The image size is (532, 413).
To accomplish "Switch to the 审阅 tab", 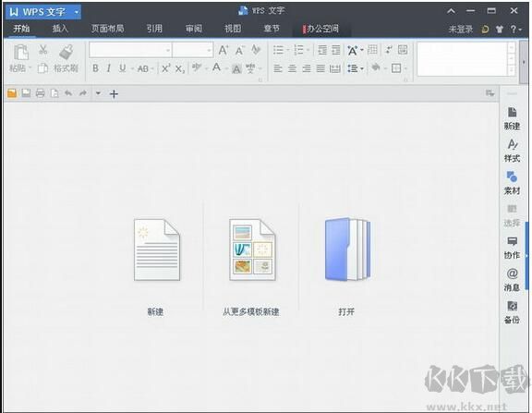I will pyautogui.click(x=194, y=29).
